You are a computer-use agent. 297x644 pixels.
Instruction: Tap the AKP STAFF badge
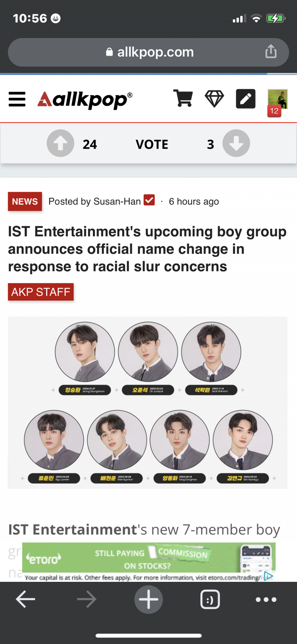pos(41,292)
